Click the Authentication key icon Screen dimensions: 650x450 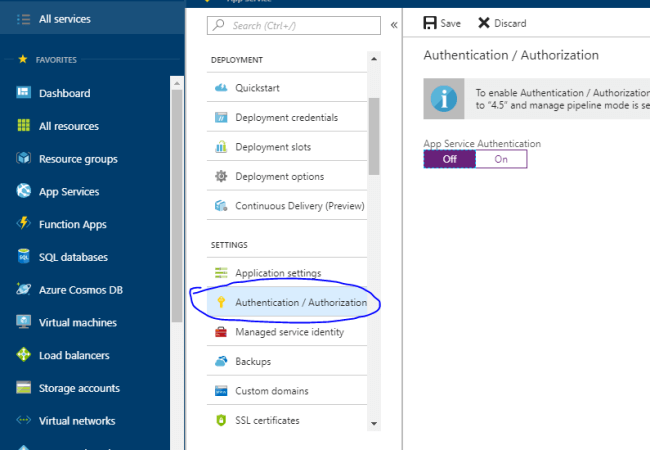click(x=221, y=302)
